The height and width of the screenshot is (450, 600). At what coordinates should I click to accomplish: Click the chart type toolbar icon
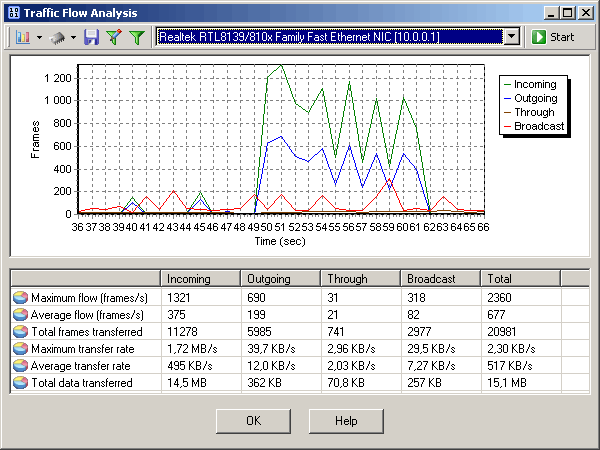coord(23,37)
